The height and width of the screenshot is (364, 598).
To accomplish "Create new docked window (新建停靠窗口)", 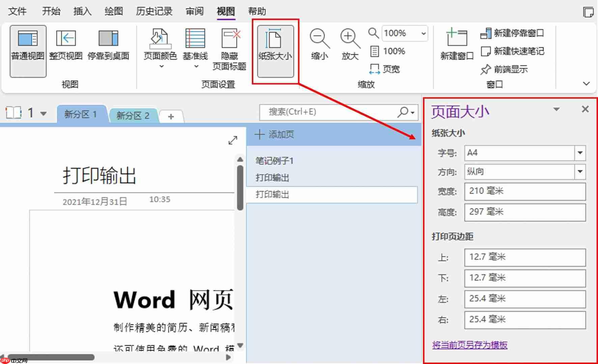I will point(512,33).
